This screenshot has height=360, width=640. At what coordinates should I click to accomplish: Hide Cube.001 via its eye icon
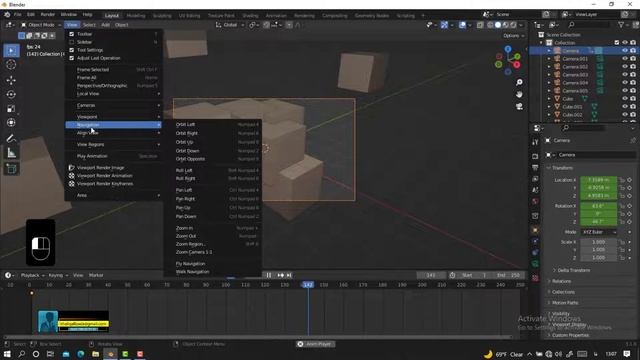tap(624, 107)
